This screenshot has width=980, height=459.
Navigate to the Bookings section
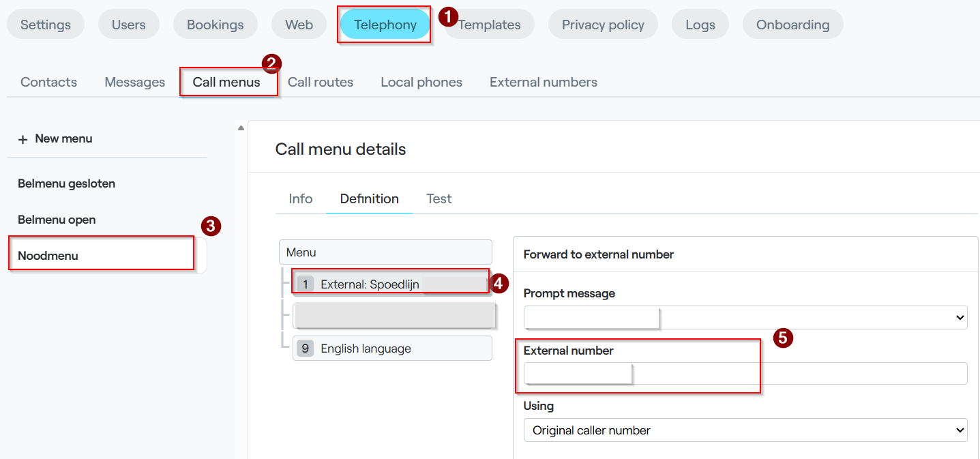(x=216, y=25)
